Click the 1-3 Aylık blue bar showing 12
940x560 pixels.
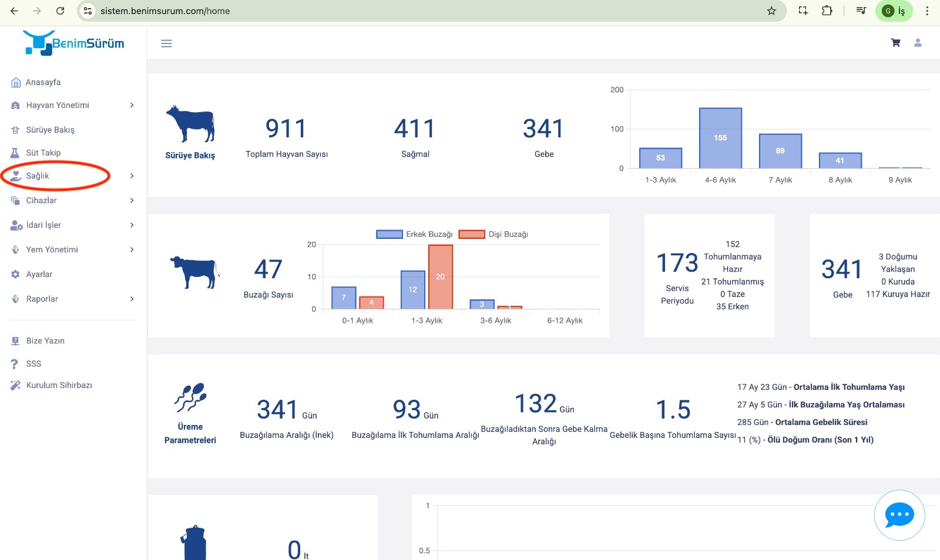coord(413,289)
